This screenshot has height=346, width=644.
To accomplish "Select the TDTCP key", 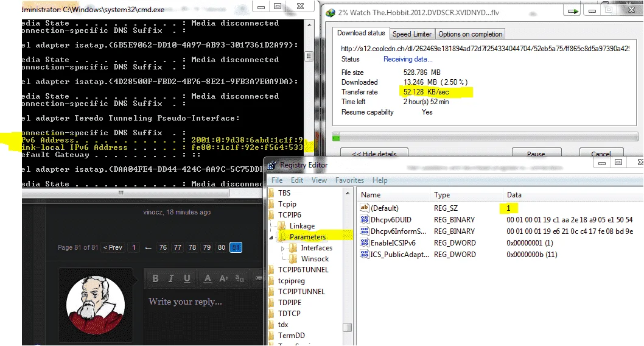I will (x=289, y=313).
